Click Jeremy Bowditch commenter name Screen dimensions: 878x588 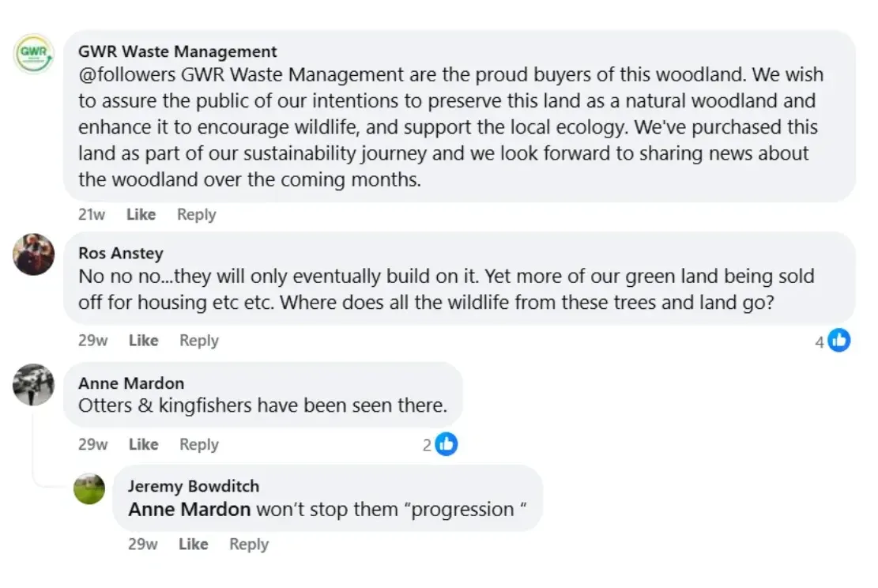pos(194,486)
